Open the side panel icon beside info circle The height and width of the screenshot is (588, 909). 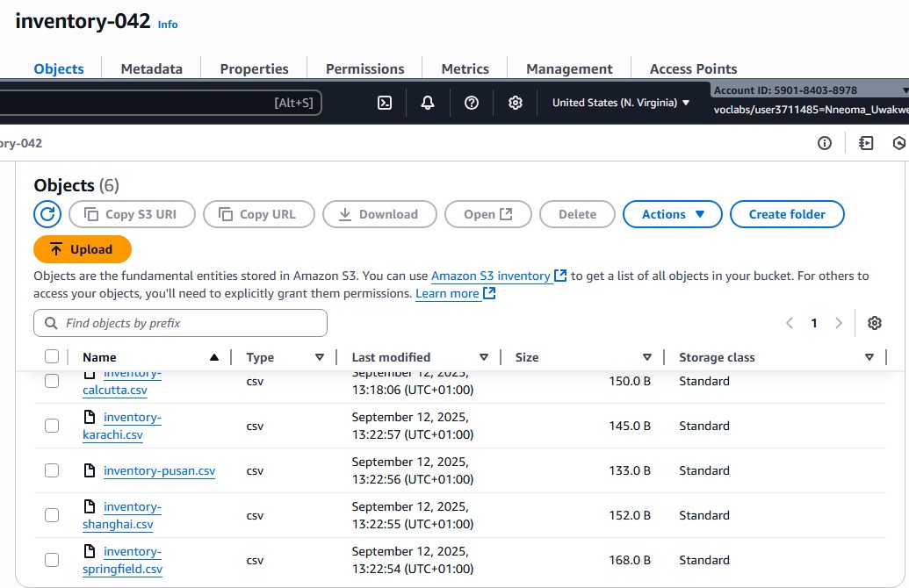click(866, 143)
